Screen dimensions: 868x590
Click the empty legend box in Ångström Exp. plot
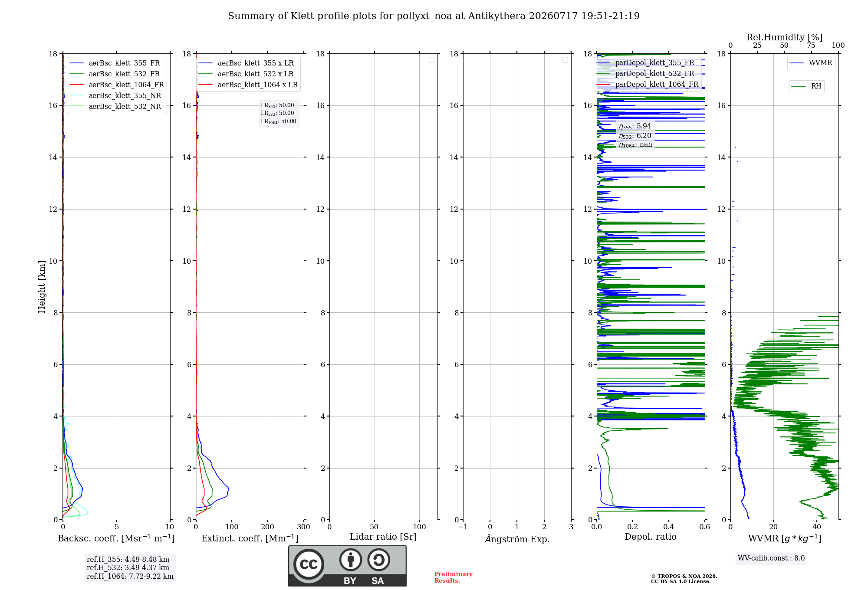(x=565, y=60)
